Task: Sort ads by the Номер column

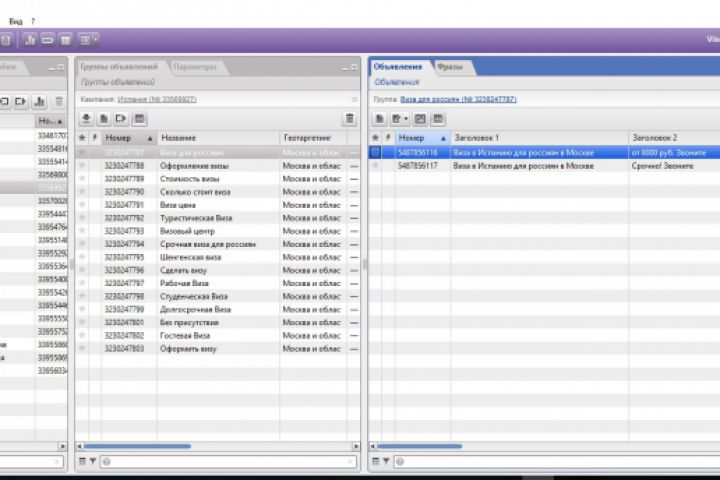Action: (422, 138)
